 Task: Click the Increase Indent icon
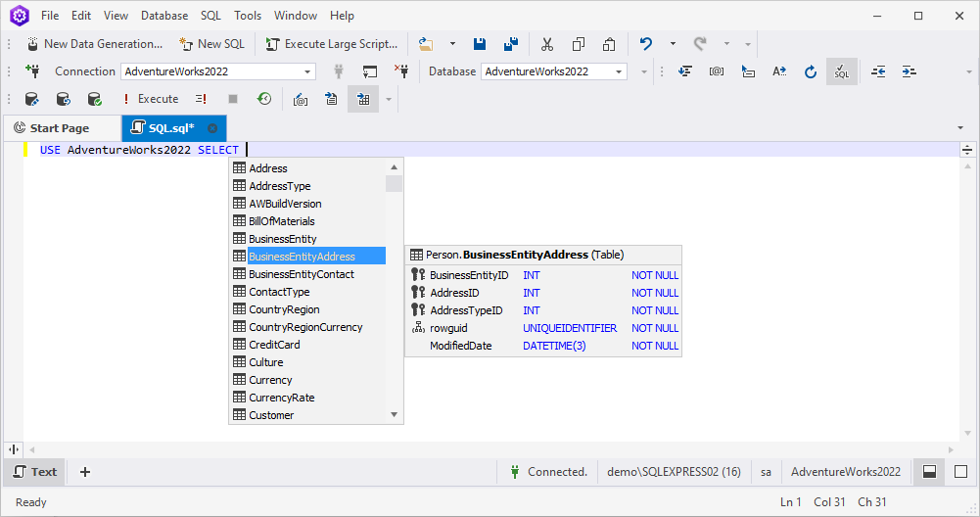[909, 71]
